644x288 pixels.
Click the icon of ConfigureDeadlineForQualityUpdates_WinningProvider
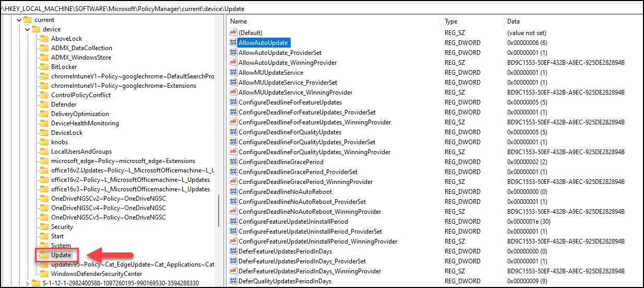coord(233,152)
